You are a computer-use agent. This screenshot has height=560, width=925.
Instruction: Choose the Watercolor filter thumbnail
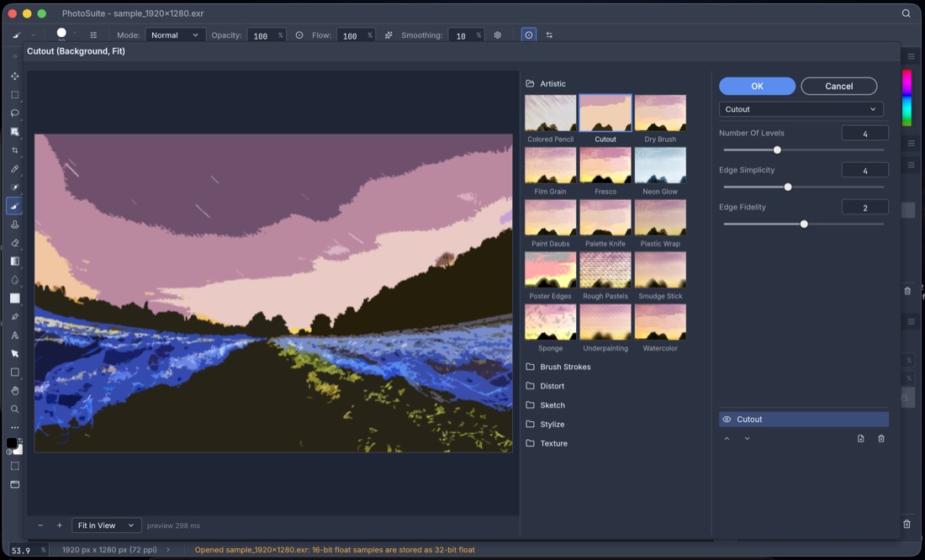(x=660, y=322)
